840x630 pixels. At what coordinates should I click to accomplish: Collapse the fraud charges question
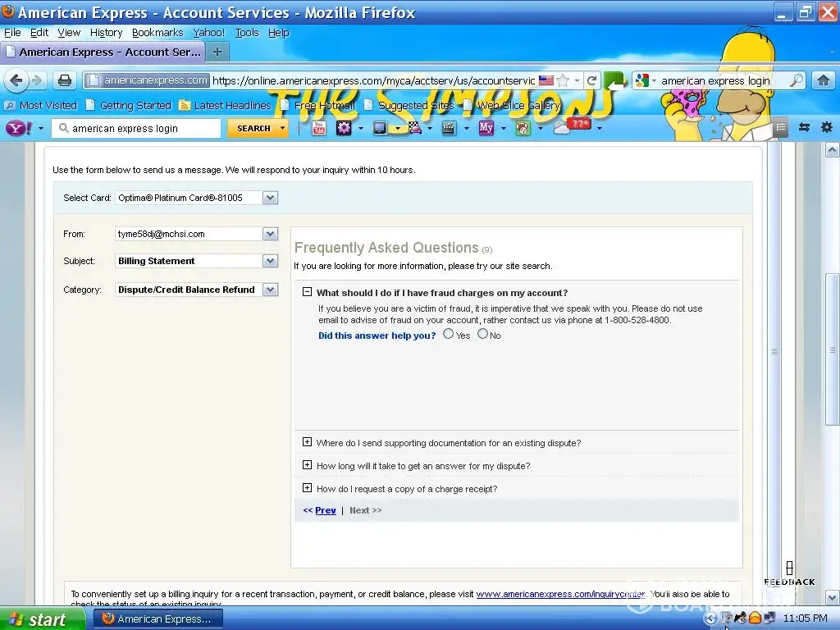307,292
